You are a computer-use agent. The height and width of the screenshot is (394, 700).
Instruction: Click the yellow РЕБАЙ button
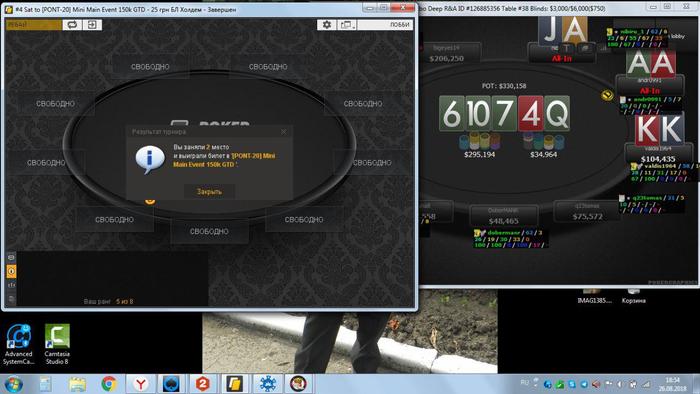34,25
